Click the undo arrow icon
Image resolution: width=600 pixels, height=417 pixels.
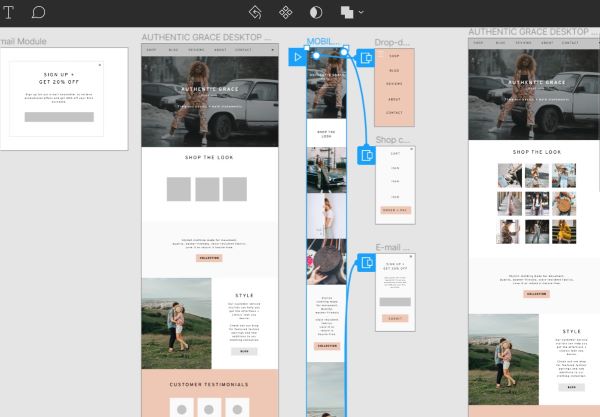(255, 13)
